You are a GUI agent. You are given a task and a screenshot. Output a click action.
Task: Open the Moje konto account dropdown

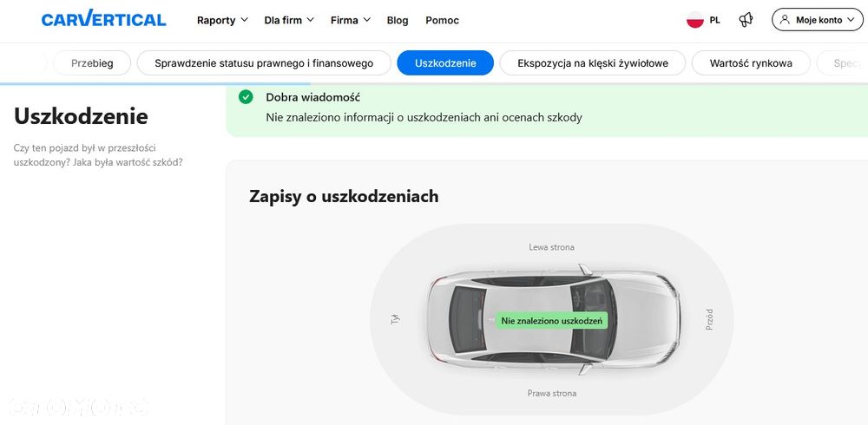click(x=818, y=19)
